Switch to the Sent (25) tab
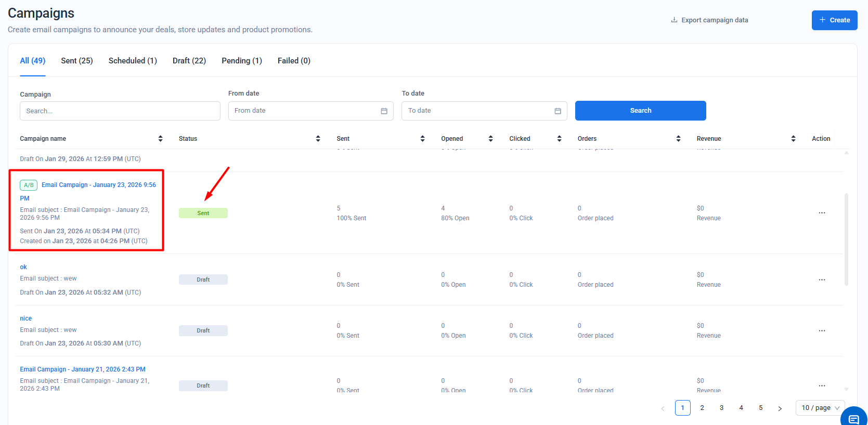868x425 pixels. (77, 61)
